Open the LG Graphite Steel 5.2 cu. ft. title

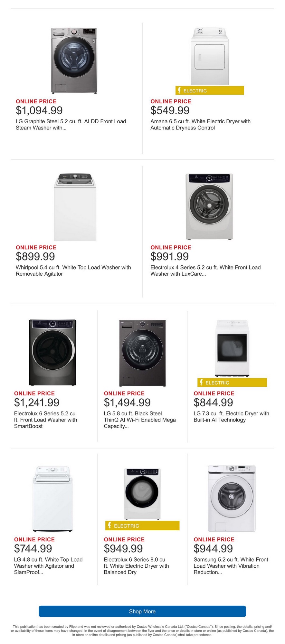71,125
